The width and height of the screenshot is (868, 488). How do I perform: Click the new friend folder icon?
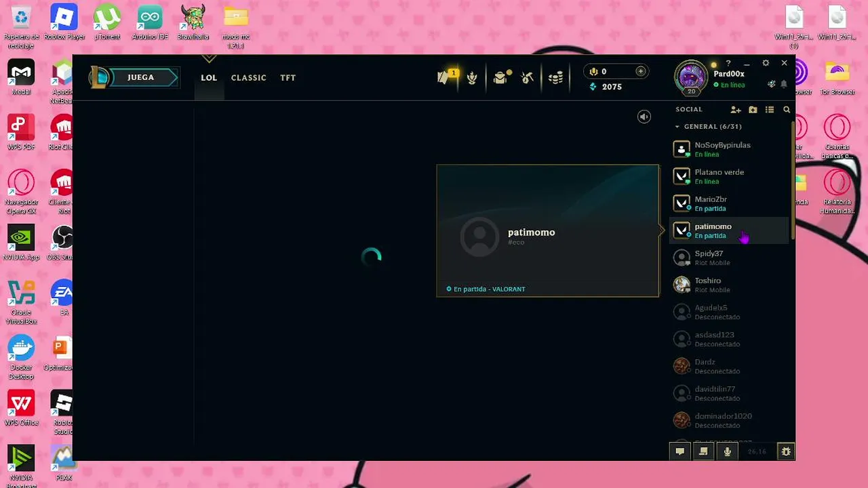click(x=753, y=109)
